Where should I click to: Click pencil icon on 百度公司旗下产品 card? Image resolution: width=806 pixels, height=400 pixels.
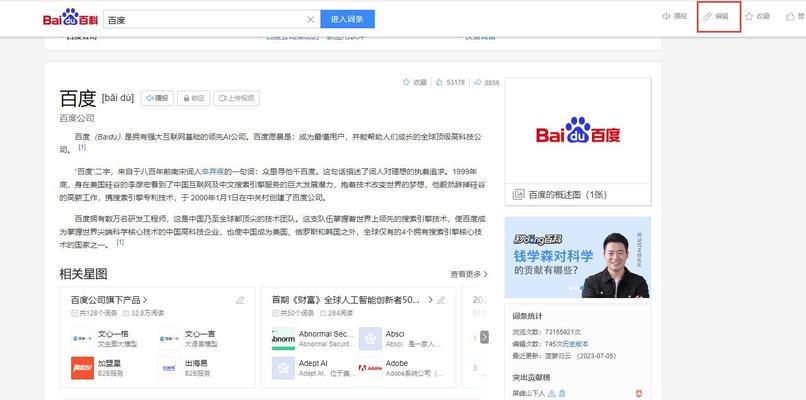point(240,300)
